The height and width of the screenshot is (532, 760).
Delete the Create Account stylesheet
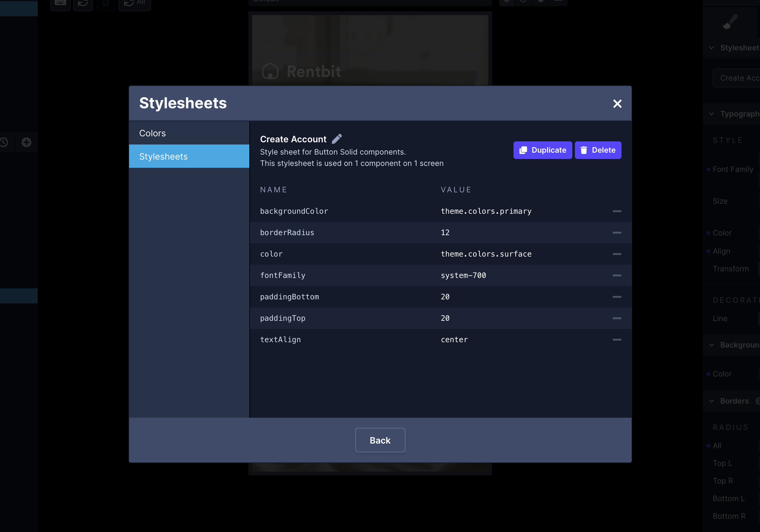(x=598, y=150)
